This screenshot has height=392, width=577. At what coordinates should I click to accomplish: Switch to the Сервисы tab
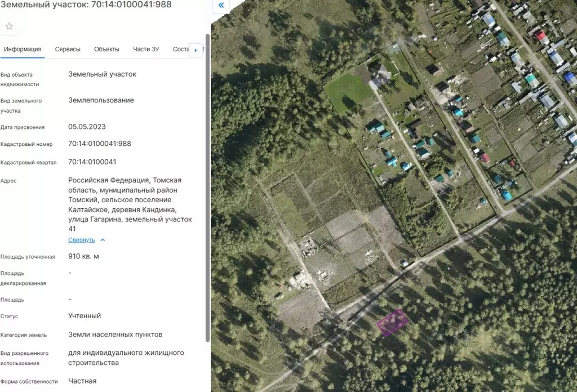click(x=68, y=49)
